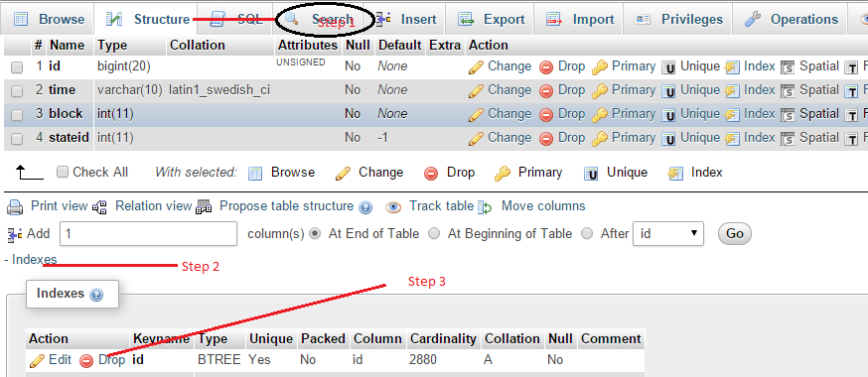Tick the checkbox for the block row
Screen dimensions: 868x377
click(17, 115)
